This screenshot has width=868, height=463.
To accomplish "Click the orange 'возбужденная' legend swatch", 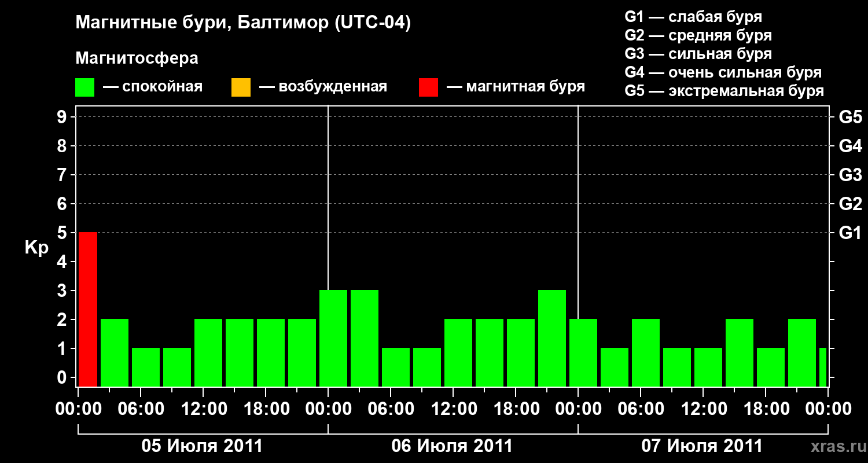I will point(241,87).
